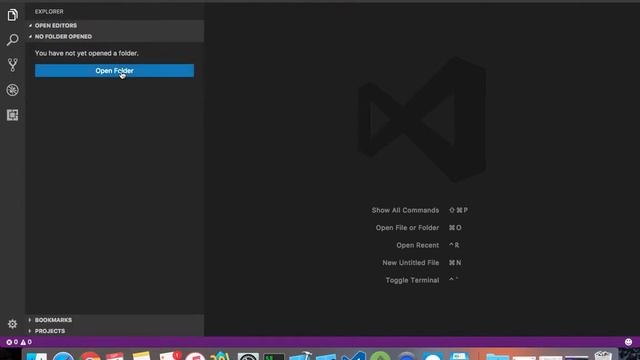The height and width of the screenshot is (360, 640).
Task: Open problems via errors and warnings count
Action: [x=19, y=342]
